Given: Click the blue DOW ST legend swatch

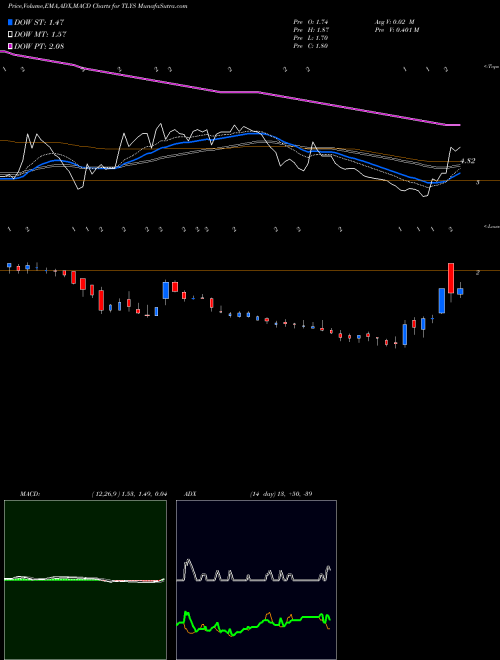Looking at the screenshot, I should click(11, 22).
